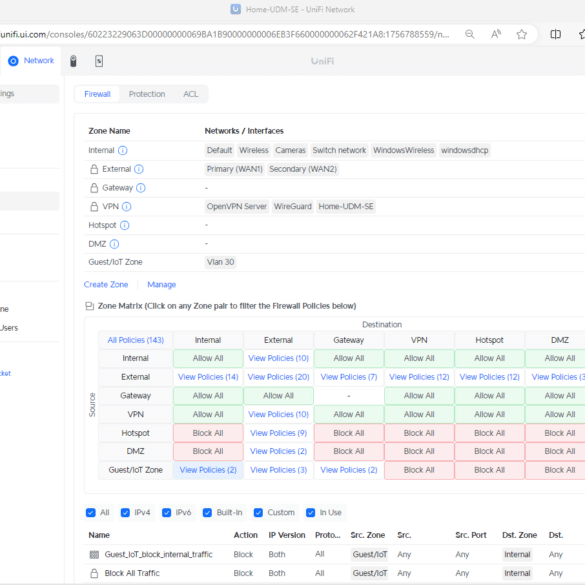
Task: Open the Guest_IoT_block_internal_traffic policy
Action: click(159, 554)
